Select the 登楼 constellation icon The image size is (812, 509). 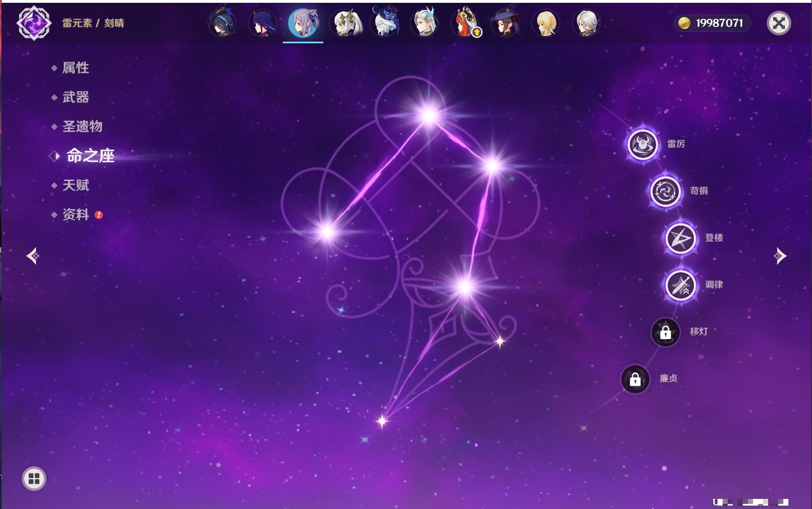coord(680,238)
